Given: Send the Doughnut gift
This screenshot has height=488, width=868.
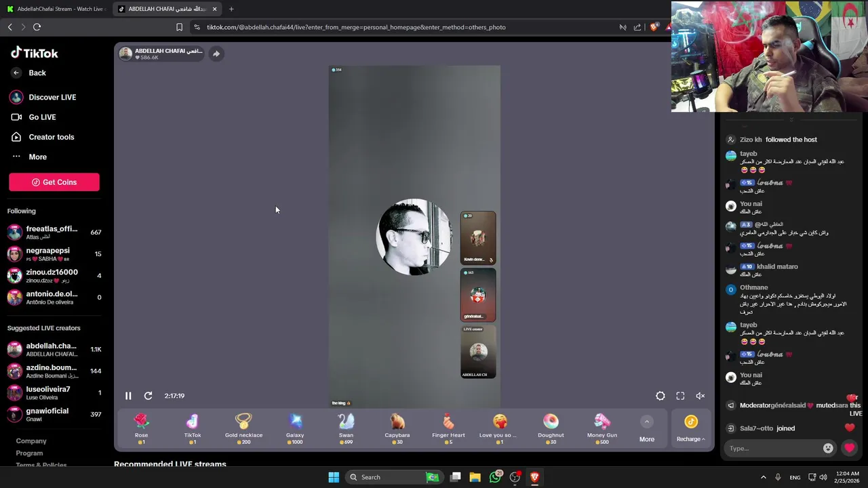Looking at the screenshot, I should tap(551, 429).
